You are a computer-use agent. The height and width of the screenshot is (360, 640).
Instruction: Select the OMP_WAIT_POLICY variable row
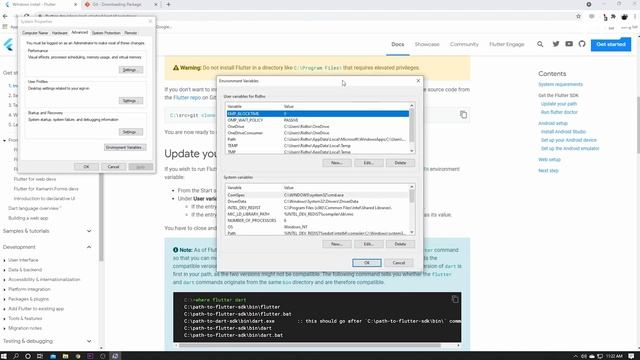click(318, 120)
